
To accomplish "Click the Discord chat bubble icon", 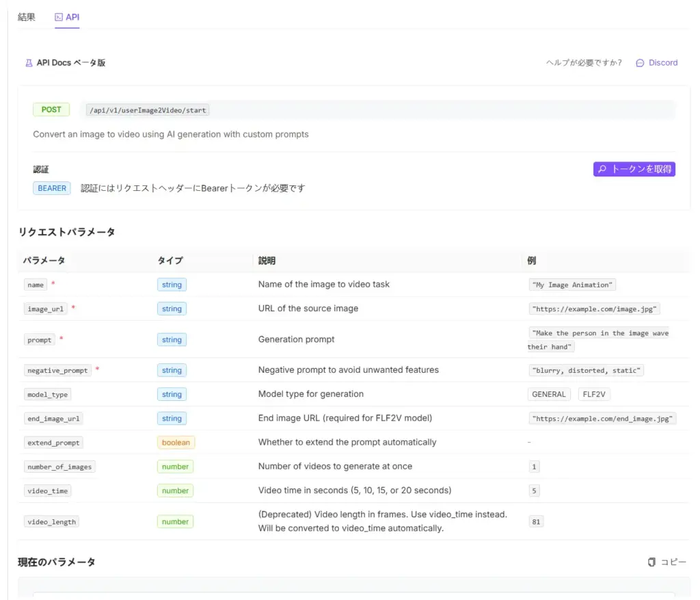I will pos(640,63).
